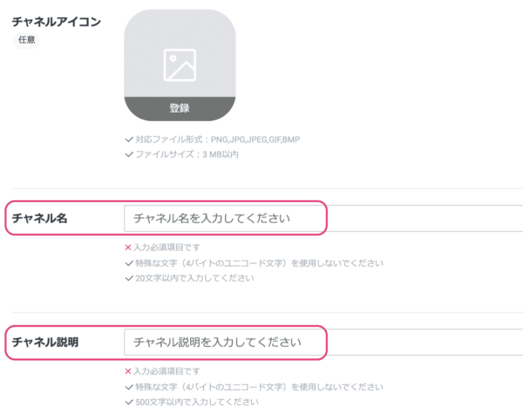Click checkmark beside 500文字以内で入力してください
The image size is (523, 420).
coord(129,402)
